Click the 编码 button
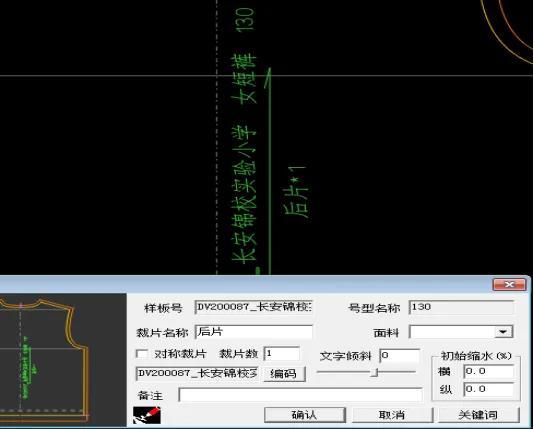Screen dimensions: 534x429 coord(284,374)
